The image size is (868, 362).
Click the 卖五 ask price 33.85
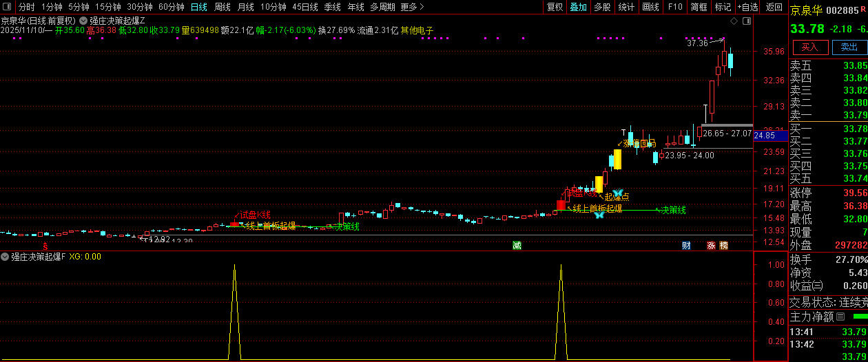(855, 65)
